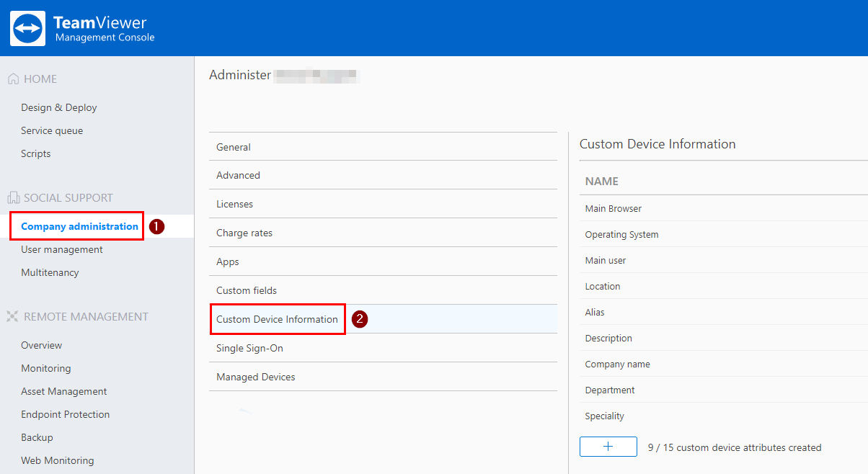Select the Location attribute row
Screen dimensions: 868x474
click(724, 286)
